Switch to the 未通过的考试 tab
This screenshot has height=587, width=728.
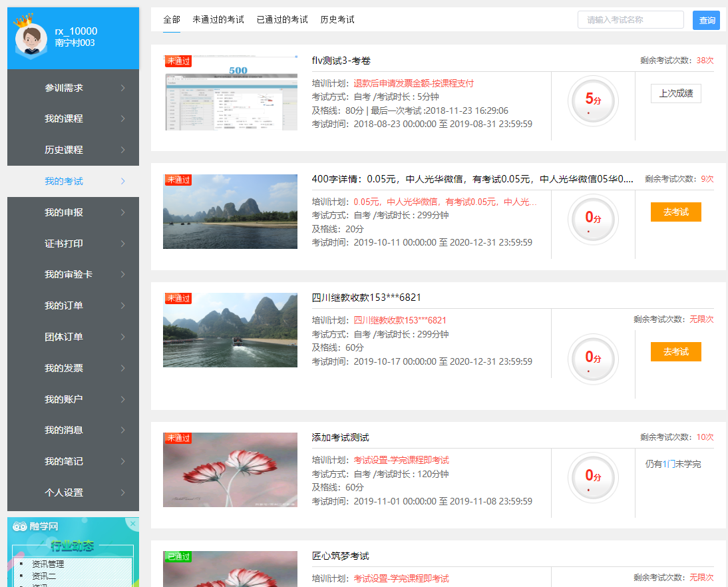tap(218, 19)
